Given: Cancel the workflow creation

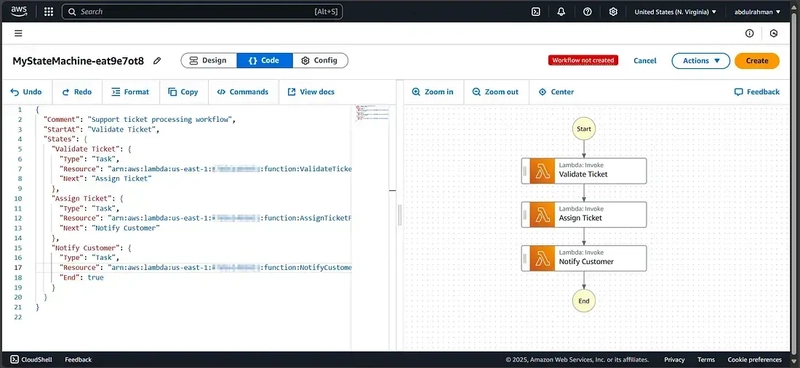Looking at the screenshot, I should click(x=645, y=61).
